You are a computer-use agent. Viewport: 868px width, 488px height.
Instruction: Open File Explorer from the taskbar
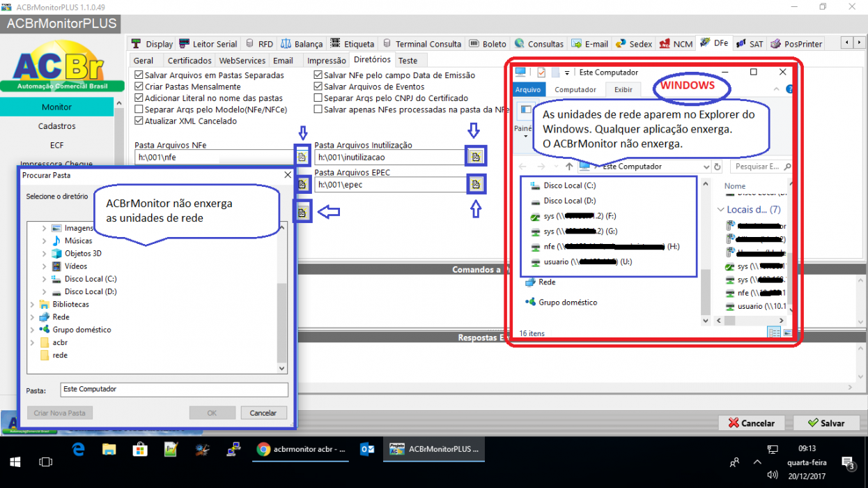coord(109,450)
